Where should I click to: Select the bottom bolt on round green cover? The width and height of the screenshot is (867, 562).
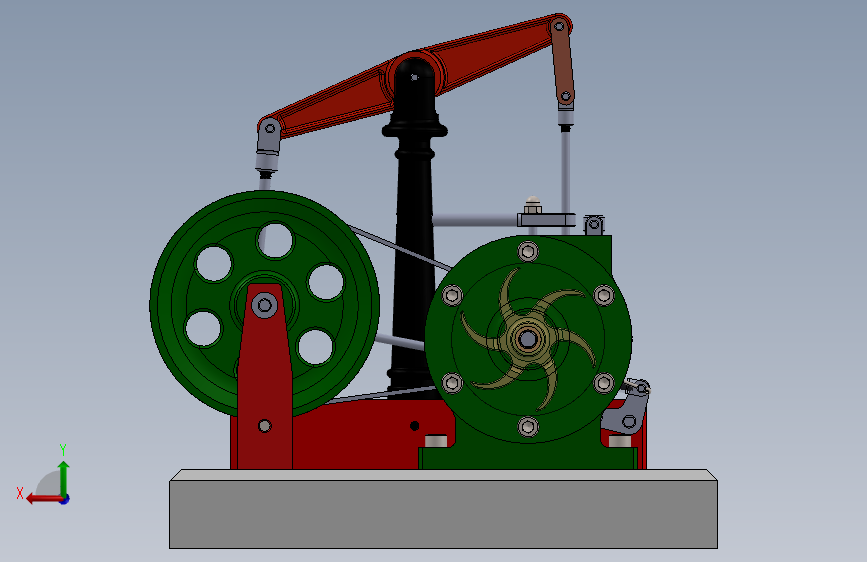pyautogui.click(x=528, y=426)
